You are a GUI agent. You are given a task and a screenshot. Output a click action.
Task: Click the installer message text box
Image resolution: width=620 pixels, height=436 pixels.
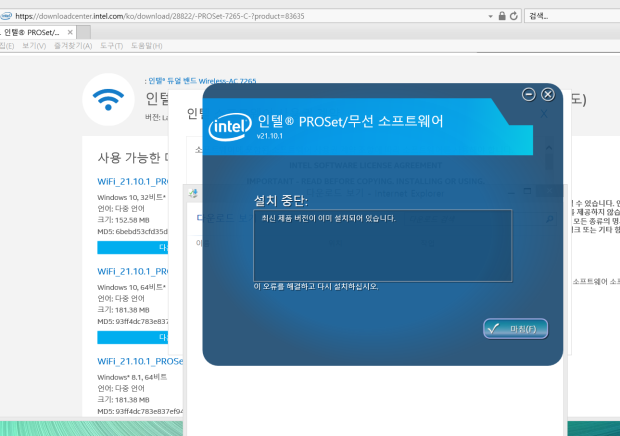[382, 245]
